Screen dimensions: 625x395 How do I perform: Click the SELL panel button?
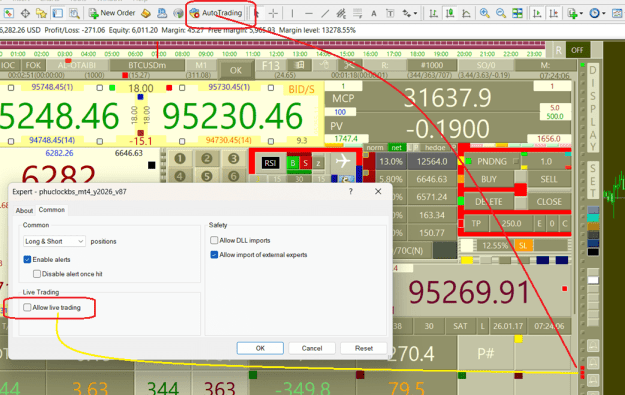pyautogui.click(x=549, y=179)
